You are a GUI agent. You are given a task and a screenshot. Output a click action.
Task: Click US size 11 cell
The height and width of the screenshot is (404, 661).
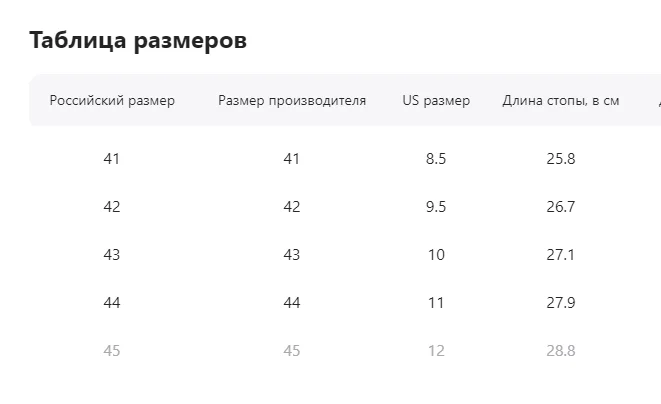pos(436,303)
